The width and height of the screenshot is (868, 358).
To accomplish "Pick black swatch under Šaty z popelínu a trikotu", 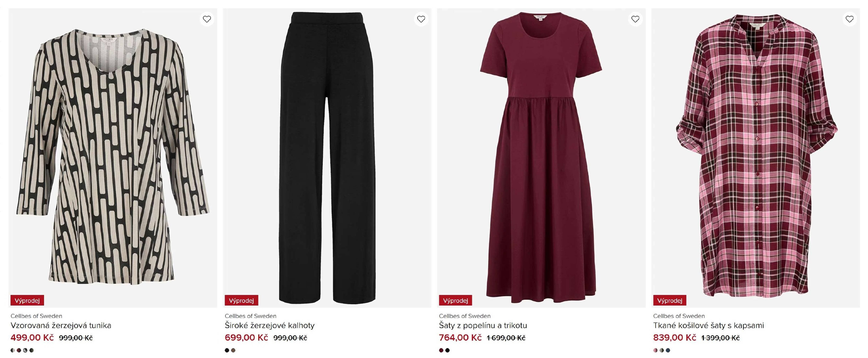I will 447,350.
